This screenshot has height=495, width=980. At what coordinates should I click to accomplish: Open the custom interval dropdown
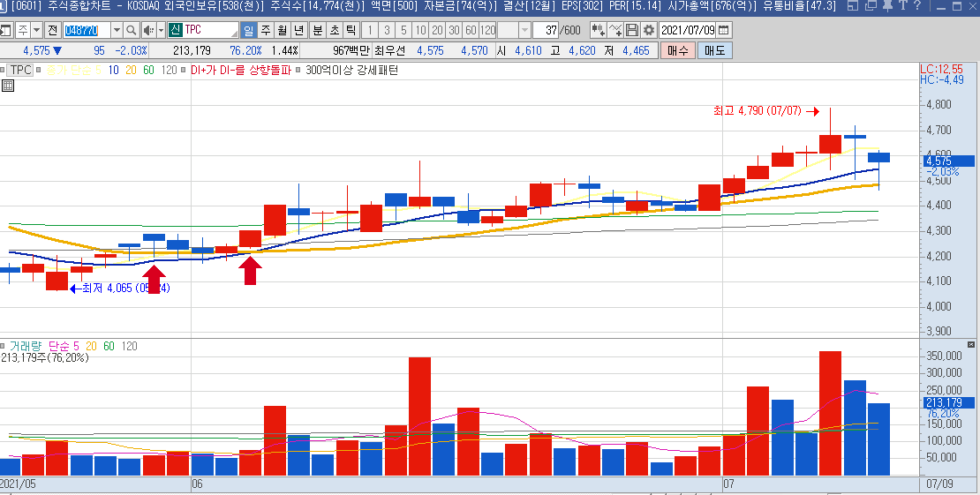pos(524,30)
